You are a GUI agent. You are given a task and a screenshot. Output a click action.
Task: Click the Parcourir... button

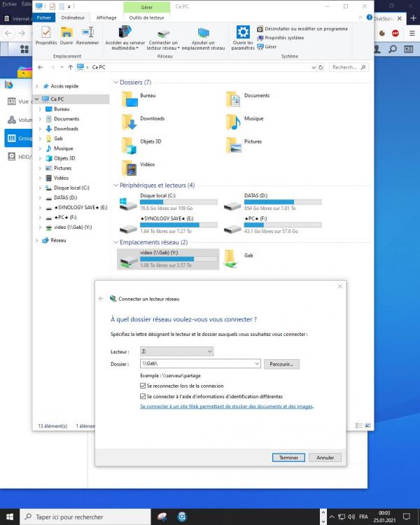pos(282,364)
